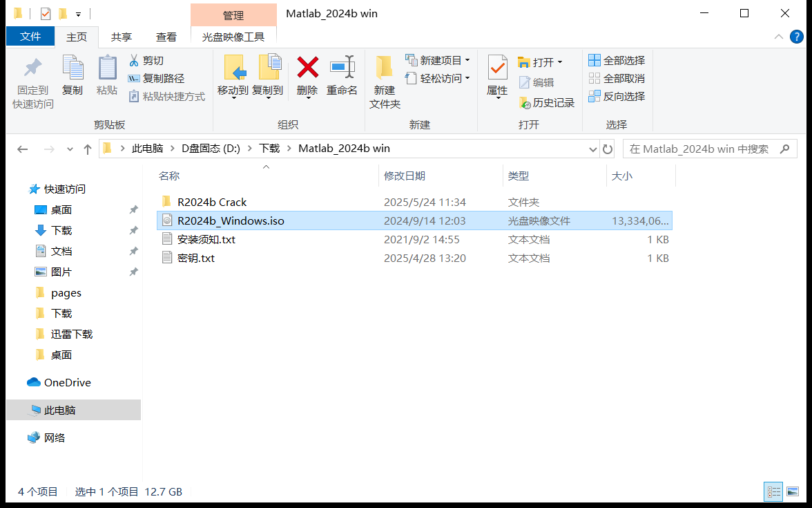Click 此电脑 in the address bar path
812x508 pixels.
point(147,149)
